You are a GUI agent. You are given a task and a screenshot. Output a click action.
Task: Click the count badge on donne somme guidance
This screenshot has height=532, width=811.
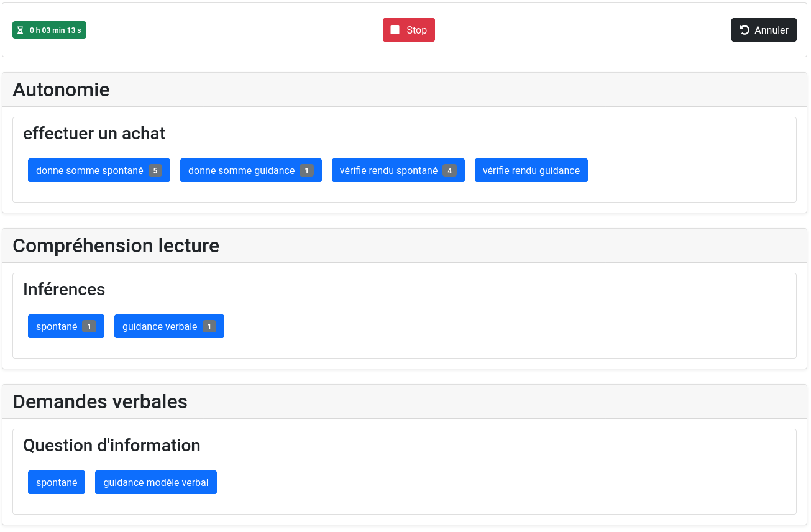[306, 170]
